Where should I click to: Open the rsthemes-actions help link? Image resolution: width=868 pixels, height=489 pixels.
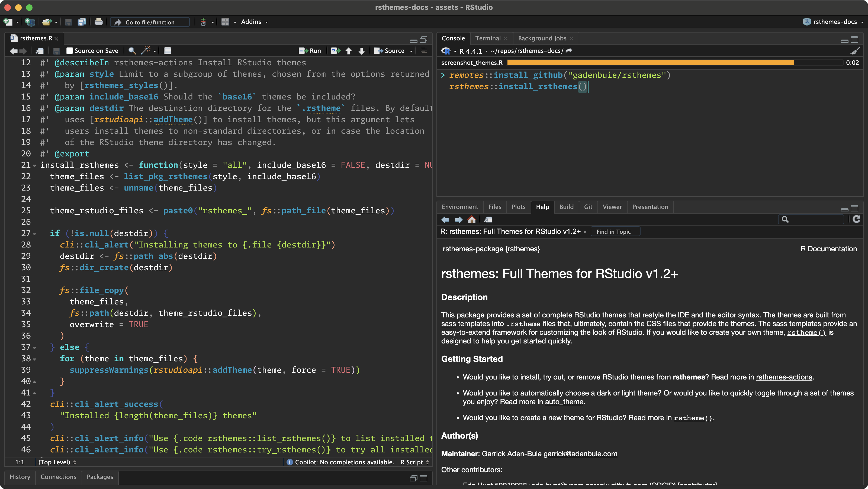point(784,377)
